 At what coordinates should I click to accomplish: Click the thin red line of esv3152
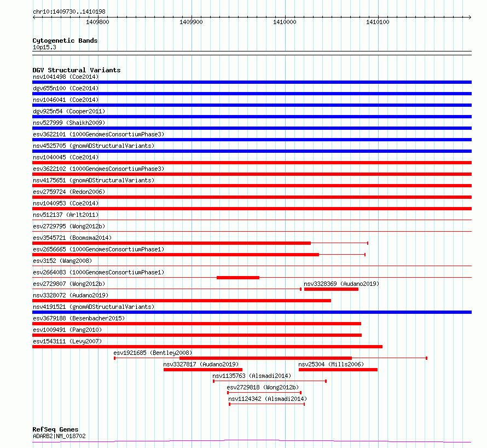252,266
